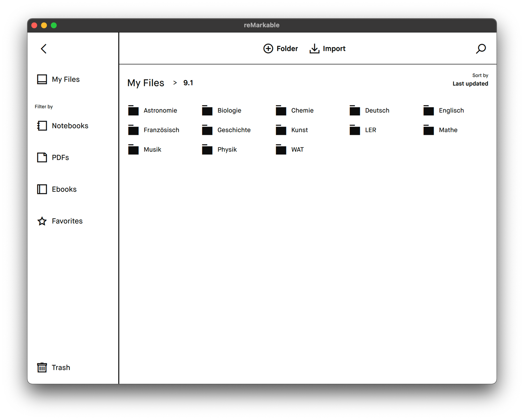Maximize window with green button
The image size is (524, 420).
pos(54,25)
